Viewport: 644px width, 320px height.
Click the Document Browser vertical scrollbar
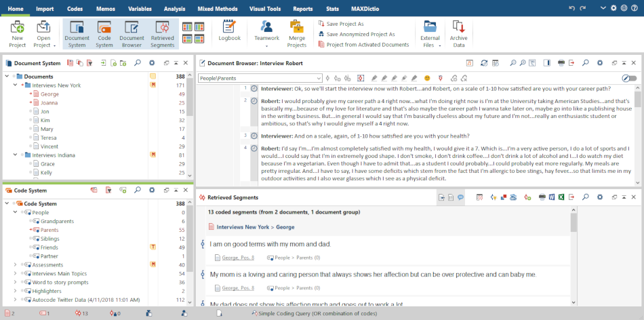(x=637, y=136)
